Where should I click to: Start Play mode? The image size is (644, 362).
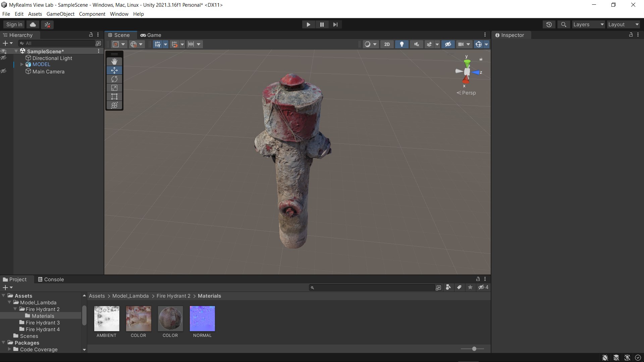coord(308,24)
